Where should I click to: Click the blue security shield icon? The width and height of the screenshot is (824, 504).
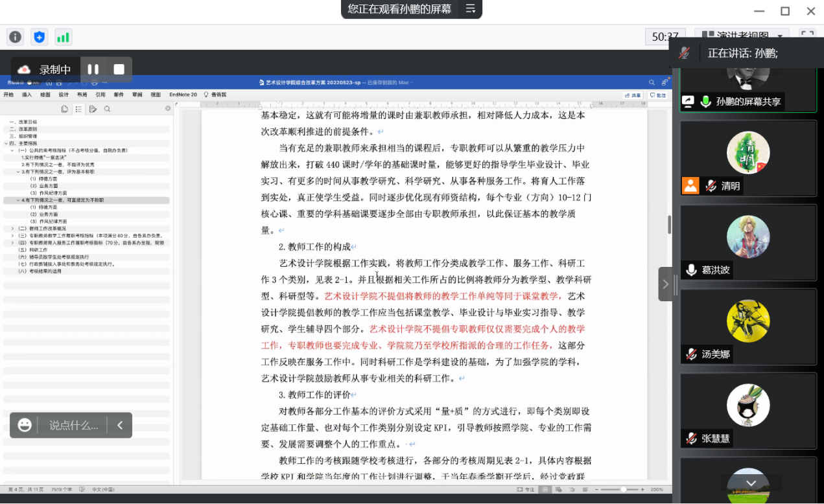coord(40,37)
